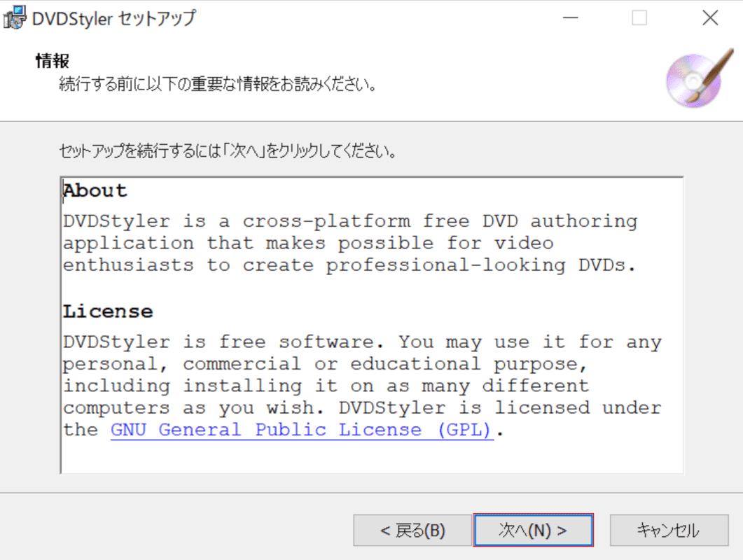Click the line "including installing it on as many different"
This screenshot has height=560, width=743.
click(x=326, y=386)
